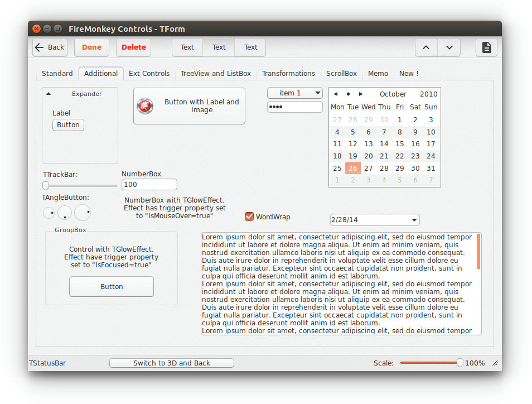Open the Memo tab
532x404 pixels.
[378, 73]
